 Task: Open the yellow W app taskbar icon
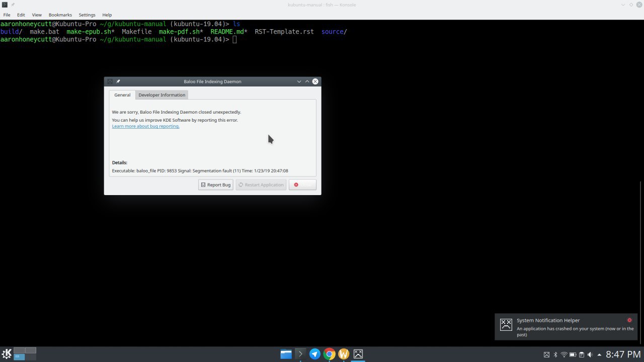point(344,354)
